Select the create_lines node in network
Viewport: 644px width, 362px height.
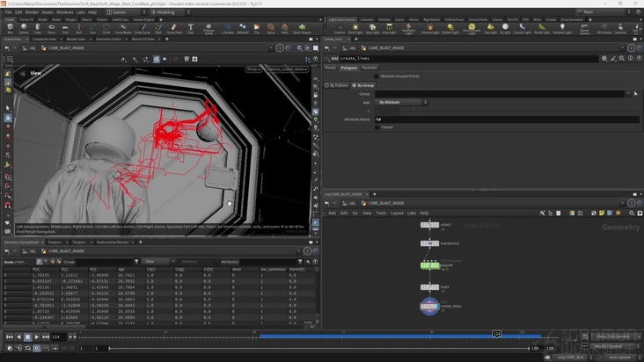(428, 306)
